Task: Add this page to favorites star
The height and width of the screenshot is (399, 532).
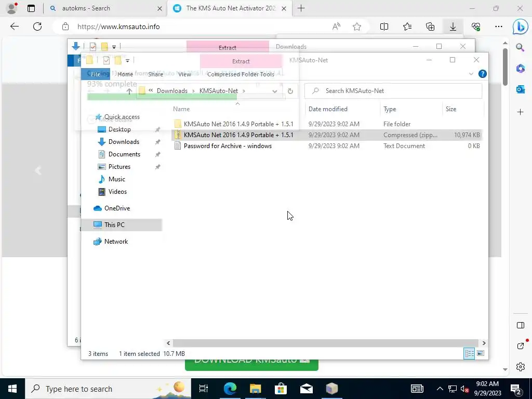Action: (357, 26)
